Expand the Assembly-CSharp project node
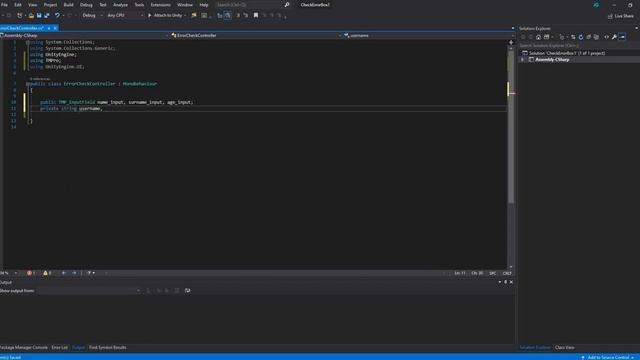Image resolution: width=640 pixels, height=360 pixels. click(x=522, y=60)
